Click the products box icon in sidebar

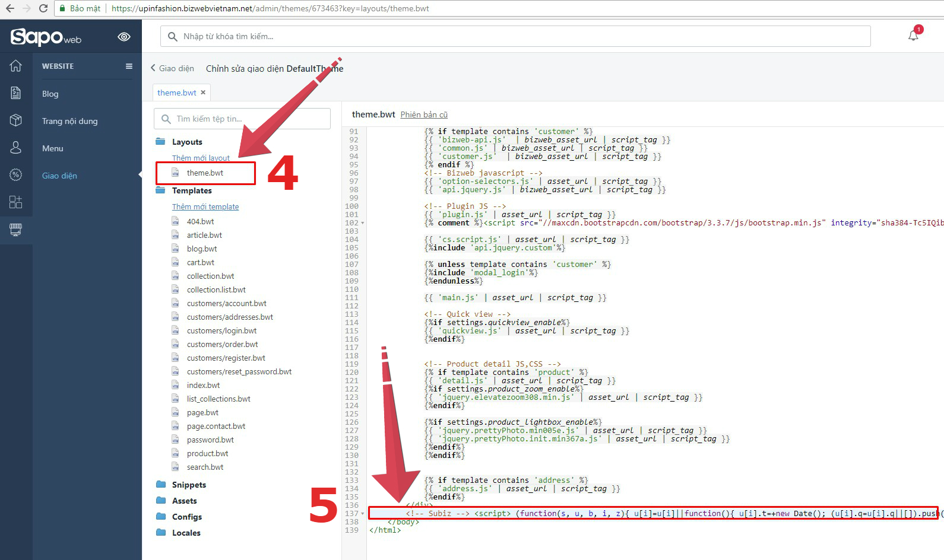[16, 120]
